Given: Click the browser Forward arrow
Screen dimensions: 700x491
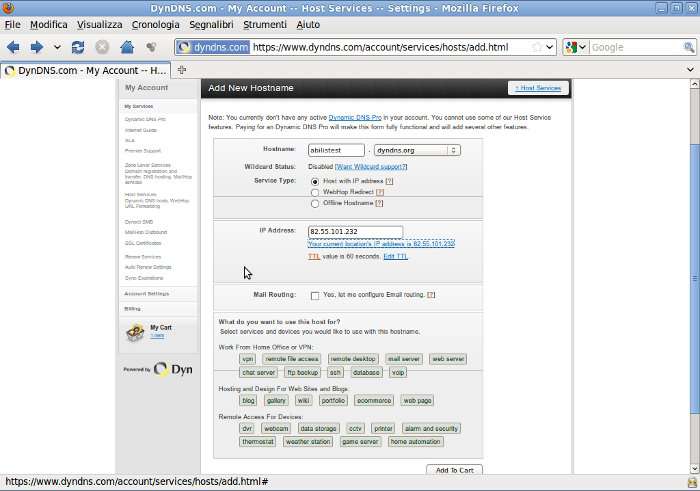Looking at the screenshot, I should click(36, 47).
